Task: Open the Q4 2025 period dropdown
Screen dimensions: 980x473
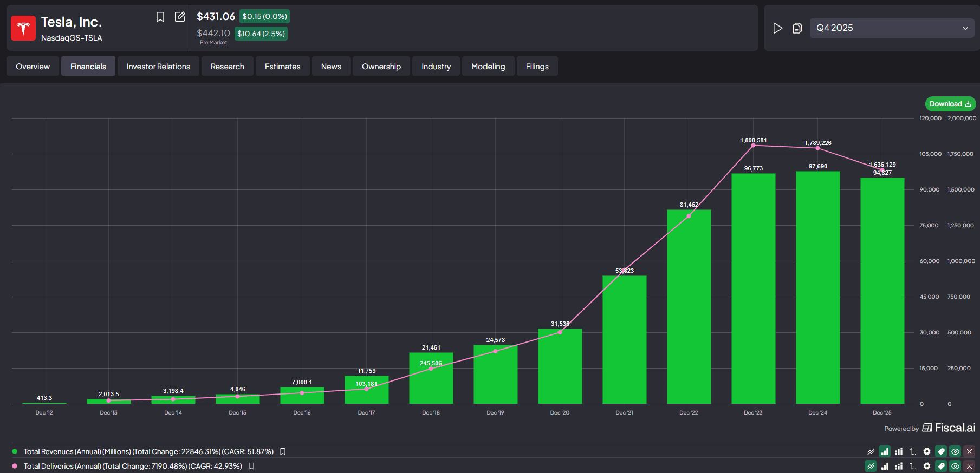Action: pyautogui.click(x=892, y=28)
